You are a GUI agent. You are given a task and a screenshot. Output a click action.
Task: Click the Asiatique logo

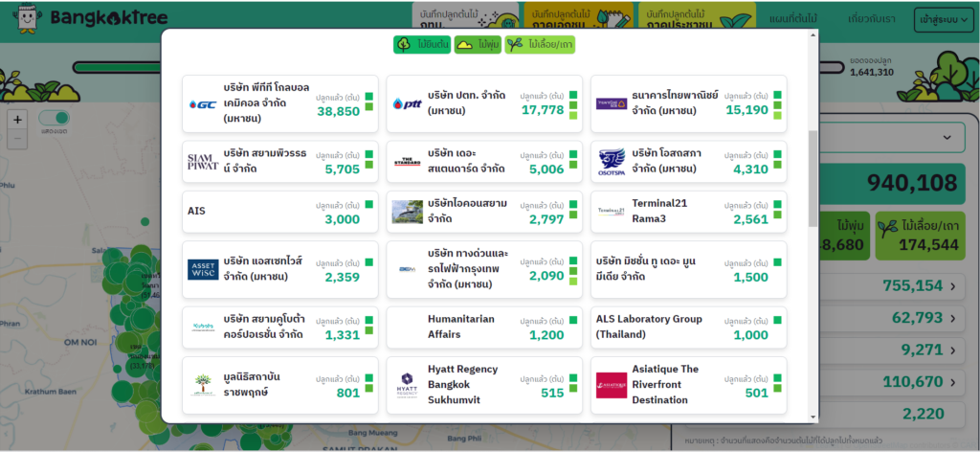click(x=612, y=385)
